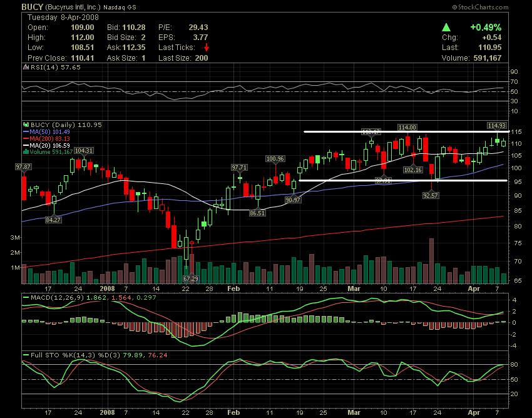Viewport: 532px width, 418px height.
Task: Click the Nasdaq GS exchange label
Action: (120, 7)
